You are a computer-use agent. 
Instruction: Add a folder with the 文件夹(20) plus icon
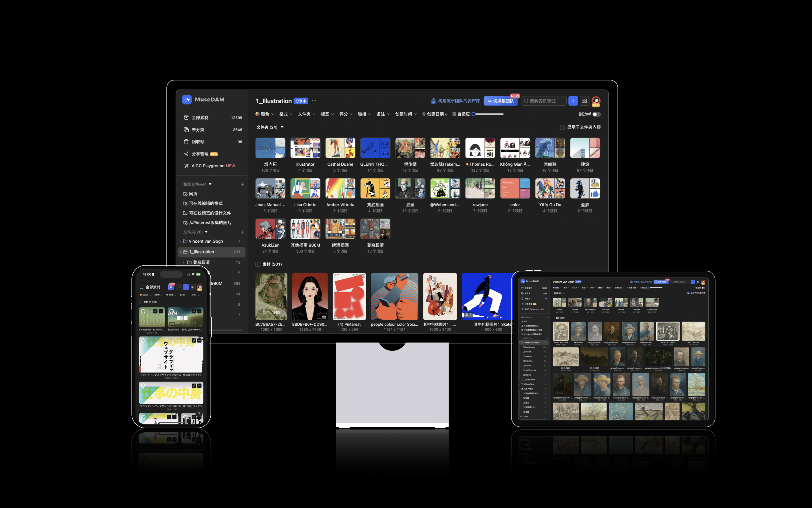pos(242,232)
